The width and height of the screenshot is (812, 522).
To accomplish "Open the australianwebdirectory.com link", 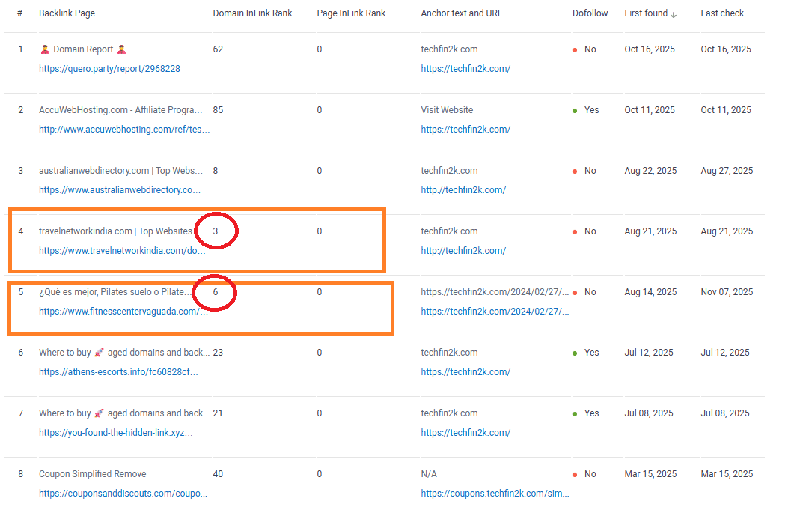I will (120, 190).
